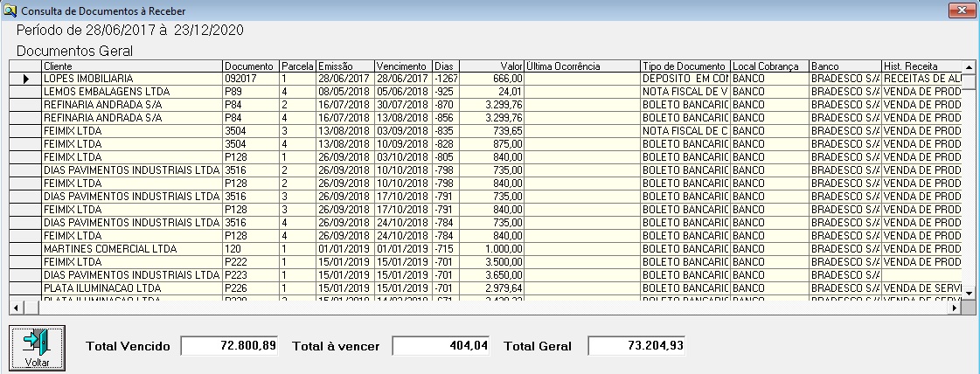Sort by the Cliente column header
This screenshot has height=374, width=980.
point(131,66)
